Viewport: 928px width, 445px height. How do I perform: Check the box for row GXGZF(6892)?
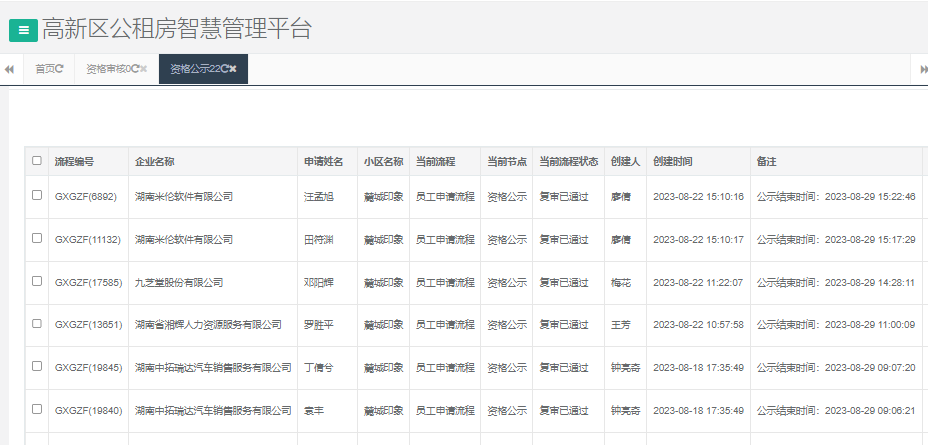pyautogui.click(x=37, y=195)
